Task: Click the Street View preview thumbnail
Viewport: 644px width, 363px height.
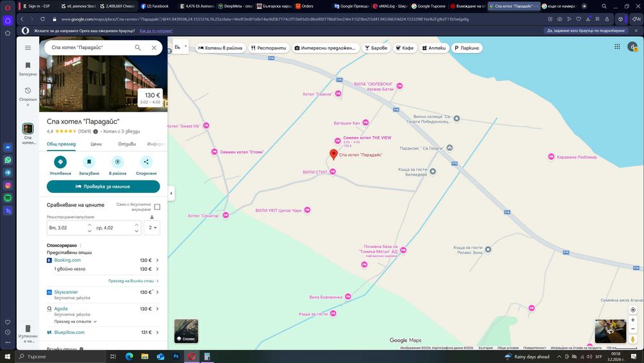Action: coord(611,331)
